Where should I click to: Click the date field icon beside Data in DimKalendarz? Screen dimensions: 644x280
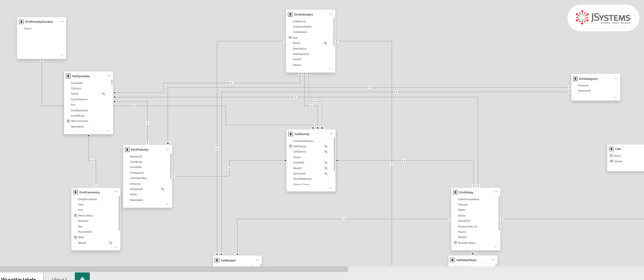290,37
